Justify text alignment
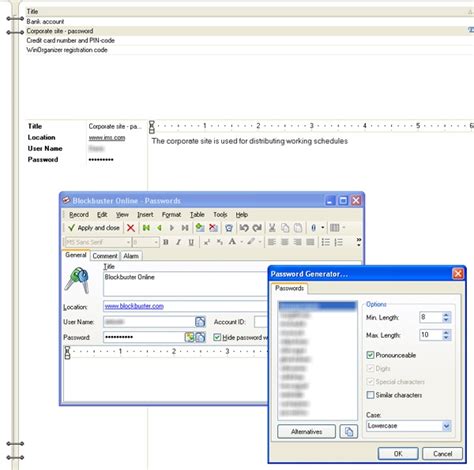This screenshot has width=474, height=470. point(310,242)
